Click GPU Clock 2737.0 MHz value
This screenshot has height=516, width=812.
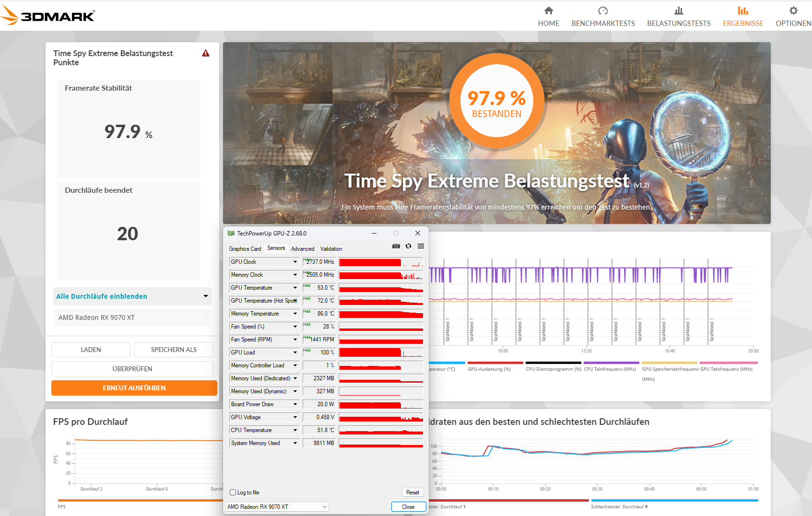(319, 262)
